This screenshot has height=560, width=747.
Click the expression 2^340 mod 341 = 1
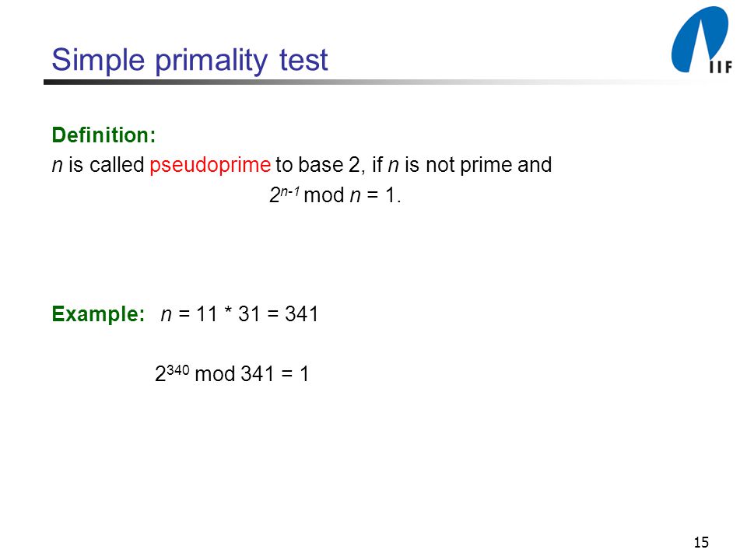point(232,373)
